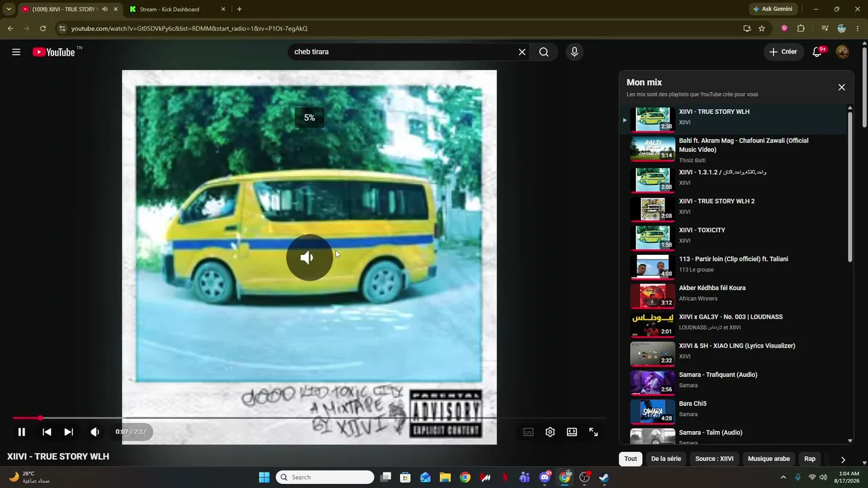Open the media controls toolbar icon
Screen dimensions: 868x488
[x=825, y=28]
